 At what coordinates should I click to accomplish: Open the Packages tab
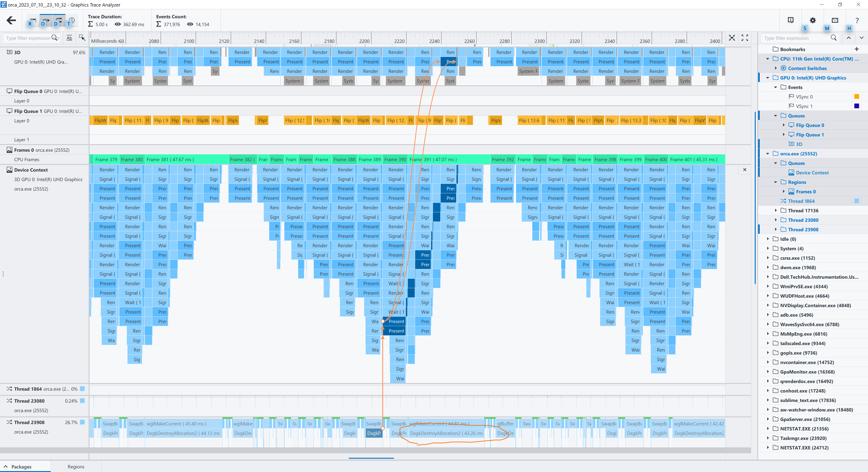(21, 467)
